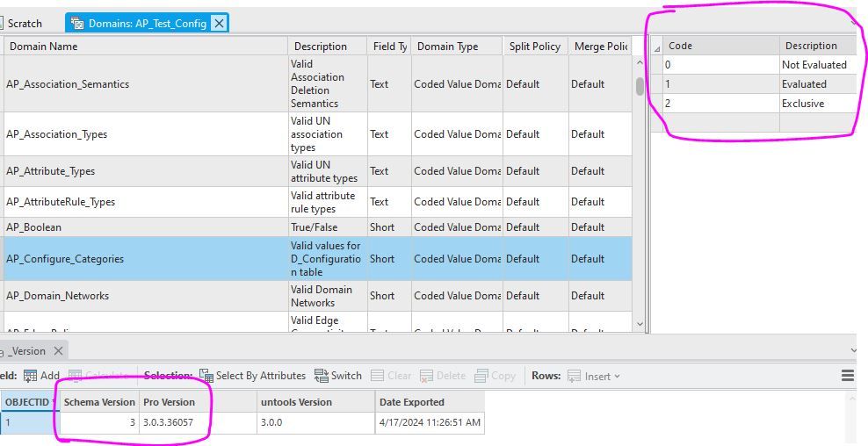
Task: Click the AP_Boolean 'True/False' description cell
Action: point(327,227)
